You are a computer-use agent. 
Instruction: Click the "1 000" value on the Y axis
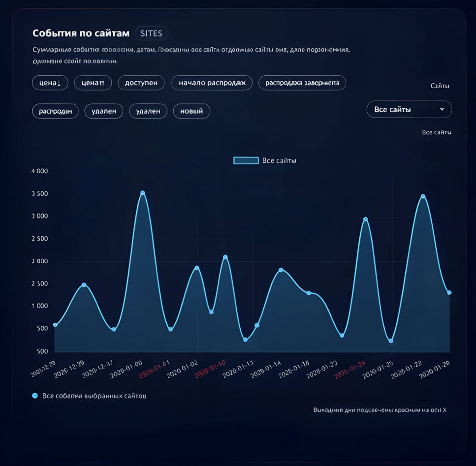pyautogui.click(x=40, y=306)
